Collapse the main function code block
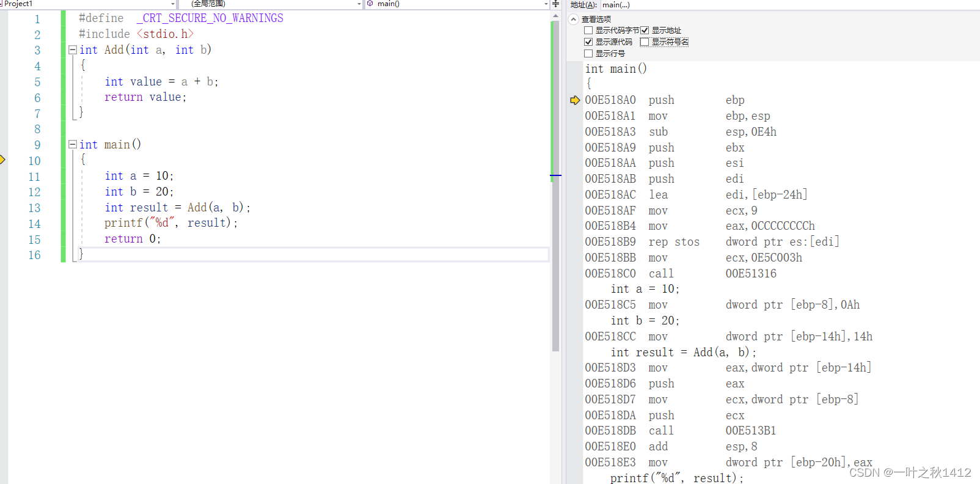 [x=73, y=144]
